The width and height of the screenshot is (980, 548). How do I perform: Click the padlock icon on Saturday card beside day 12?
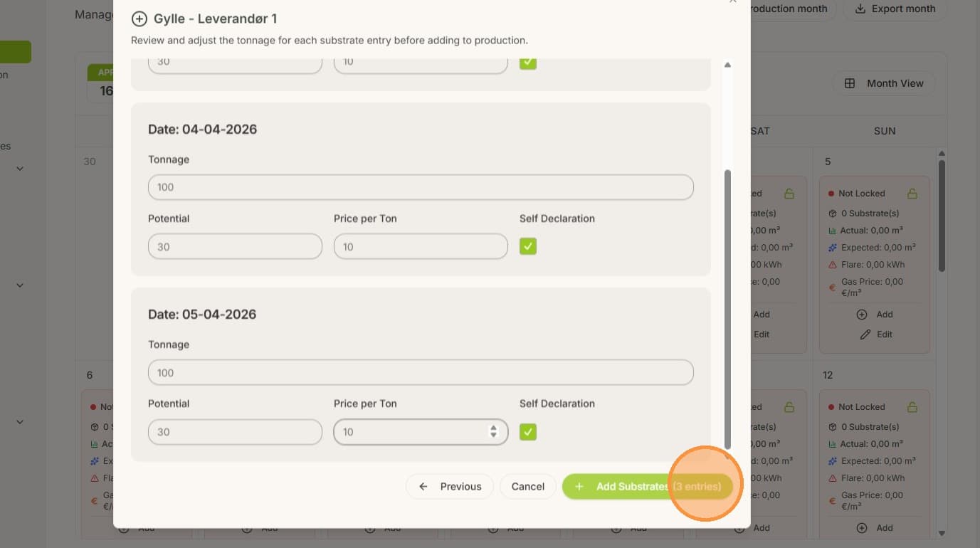pyautogui.click(x=789, y=407)
